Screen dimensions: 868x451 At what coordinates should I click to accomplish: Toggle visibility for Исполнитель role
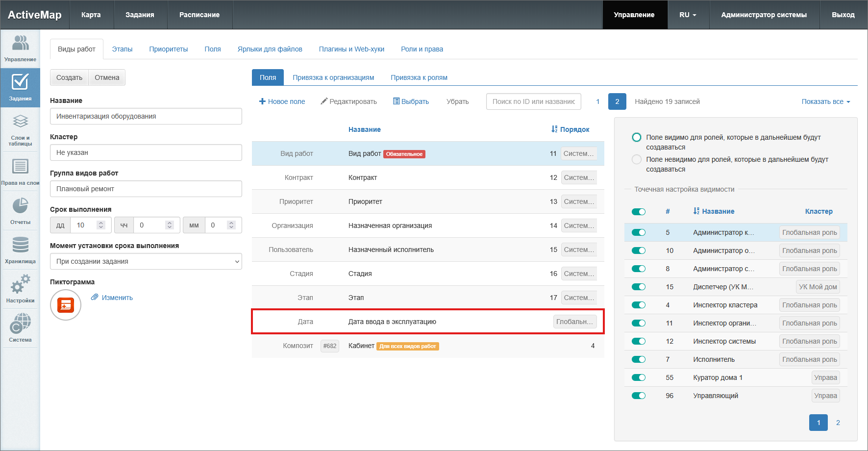[638, 359]
